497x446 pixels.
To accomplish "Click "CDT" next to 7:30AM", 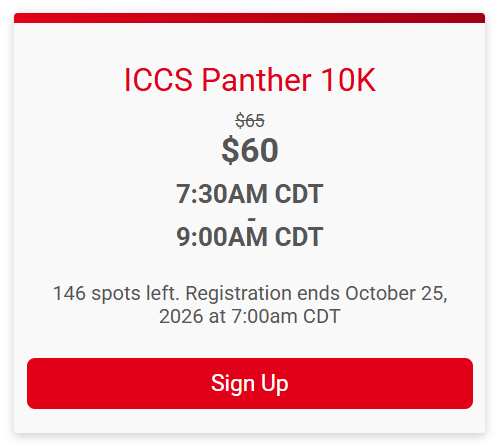I will point(299,194).
